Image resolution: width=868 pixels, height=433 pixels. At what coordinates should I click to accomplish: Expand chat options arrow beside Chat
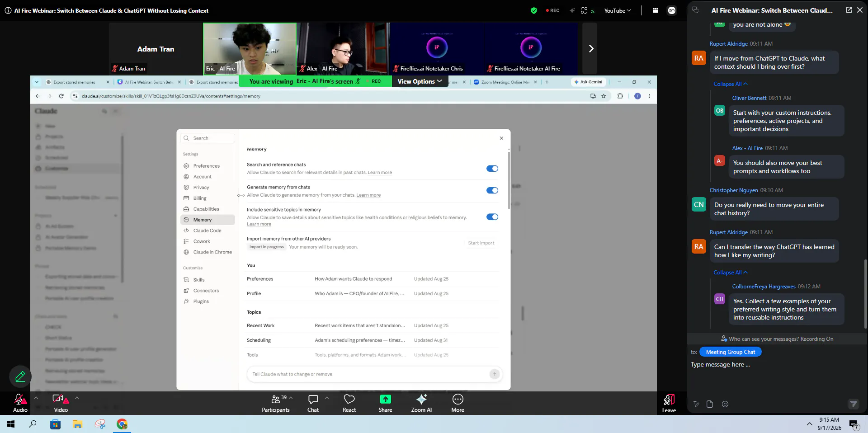[x=327, y=398]
